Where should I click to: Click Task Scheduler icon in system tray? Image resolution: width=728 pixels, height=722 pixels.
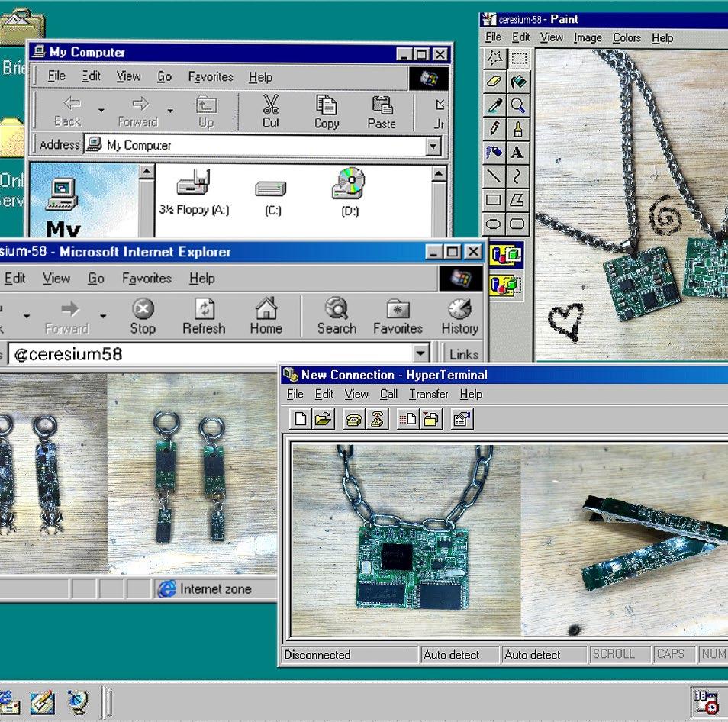coord(706,701)
